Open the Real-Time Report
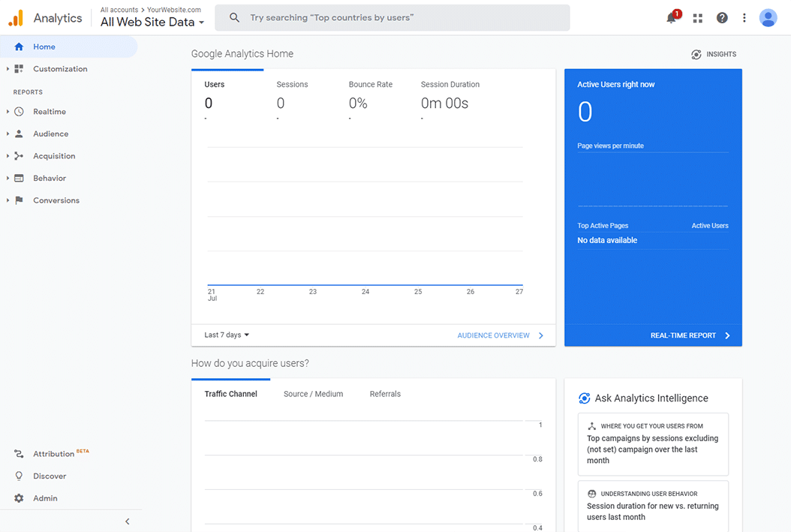 click(685, 335)
